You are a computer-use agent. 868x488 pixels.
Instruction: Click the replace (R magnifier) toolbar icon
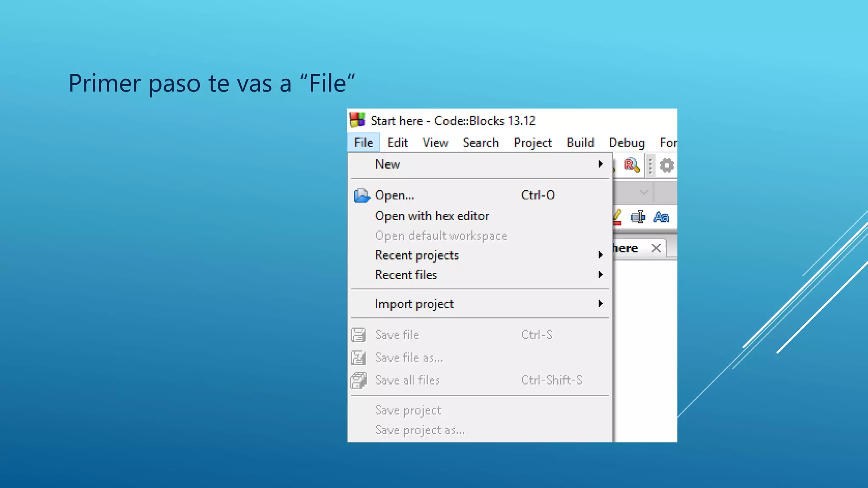(x=632, y=165)
